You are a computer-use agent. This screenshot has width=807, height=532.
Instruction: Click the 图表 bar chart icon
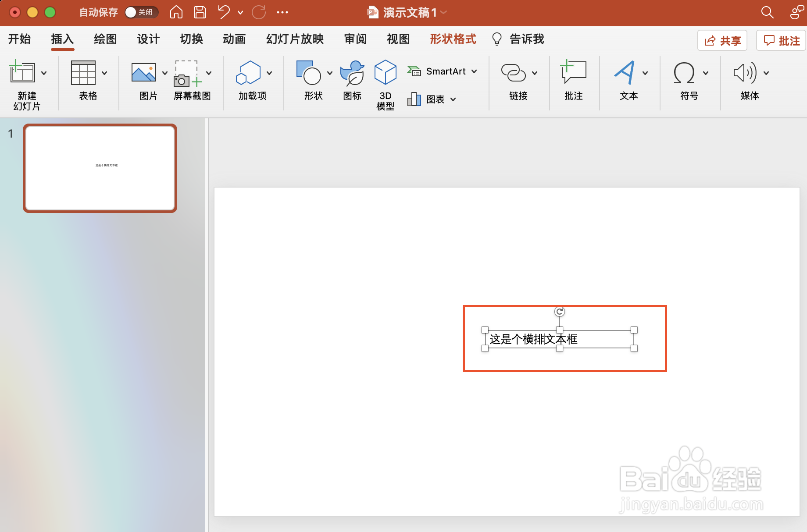tap(414, 99)
